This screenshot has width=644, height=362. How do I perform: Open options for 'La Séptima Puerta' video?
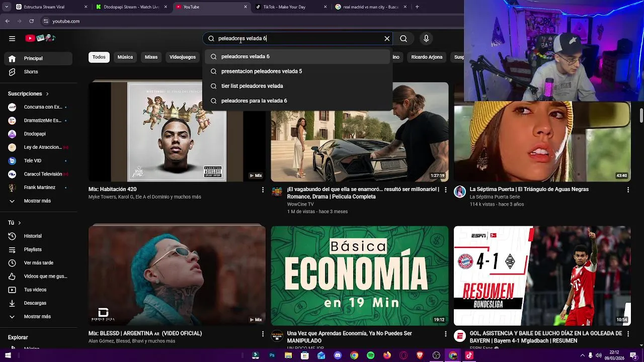628,190
